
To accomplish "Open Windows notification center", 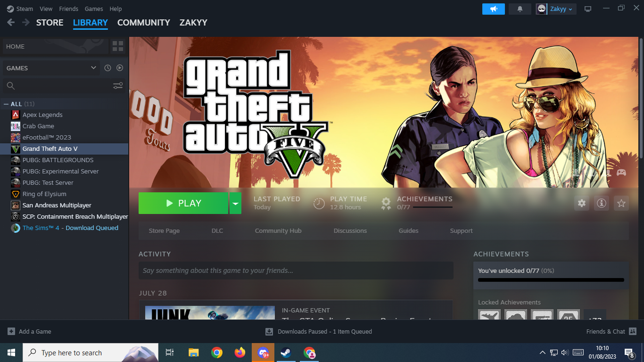I will click(629, 352).
